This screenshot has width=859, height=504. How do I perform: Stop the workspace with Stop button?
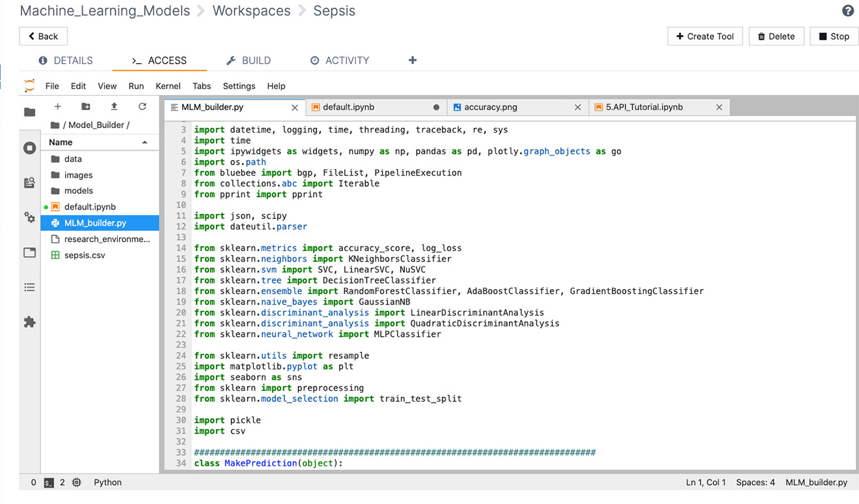pos(834,36)
